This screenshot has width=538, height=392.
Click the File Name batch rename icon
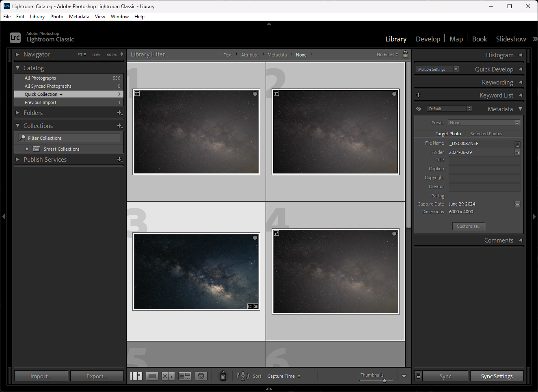pyautogui.click(x=517, y=144)
